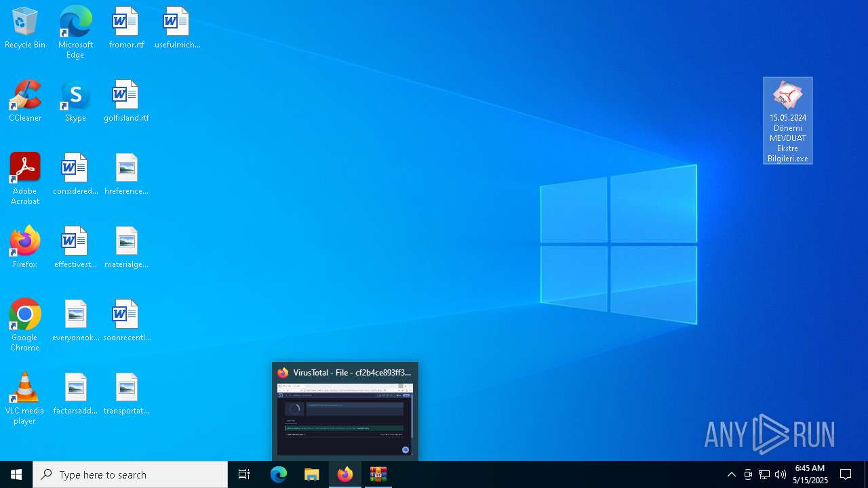Select the effectivest... Word document

[x=75, y=248]
